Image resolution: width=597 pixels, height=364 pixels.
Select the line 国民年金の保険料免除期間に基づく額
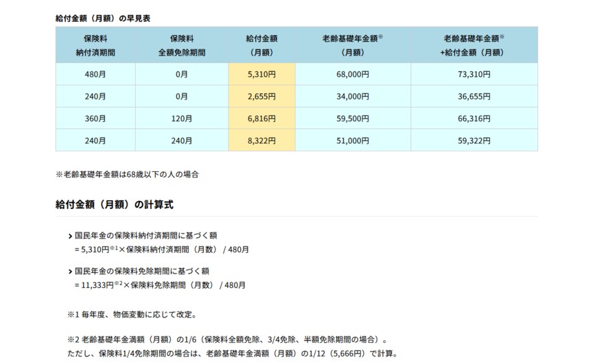(x=142, y=271)
